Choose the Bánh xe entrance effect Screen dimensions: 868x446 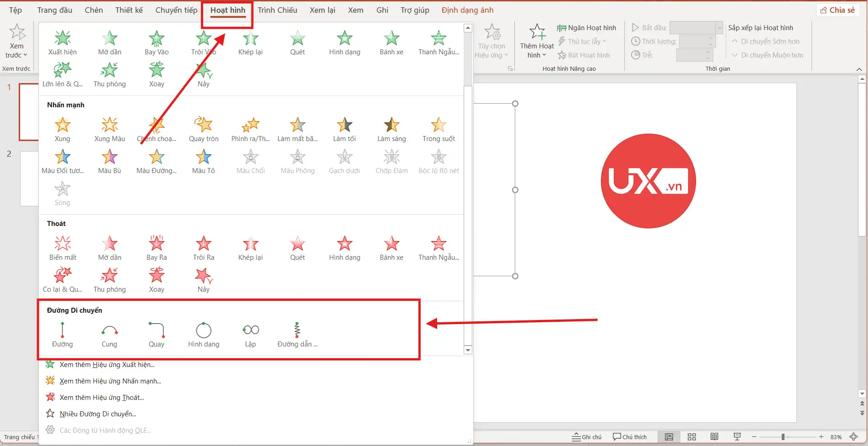pos(392,42)
